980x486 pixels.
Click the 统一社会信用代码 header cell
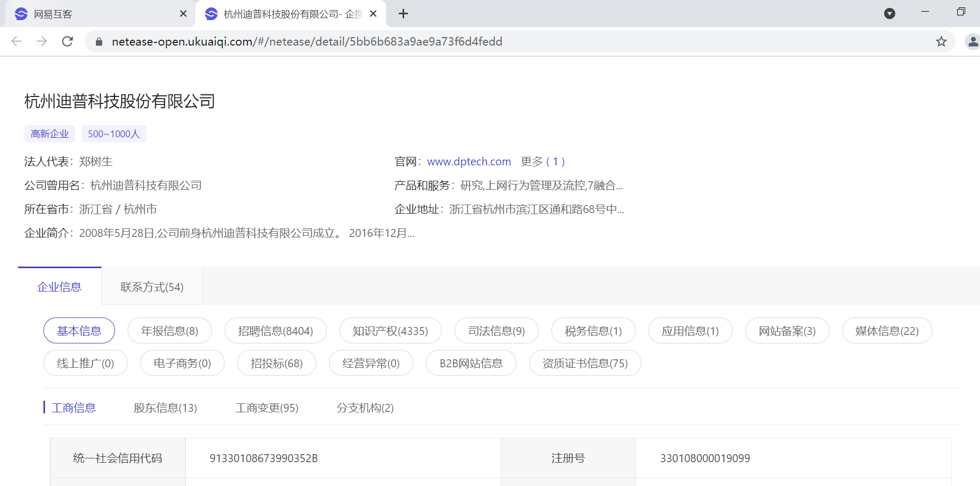point(118,458)
